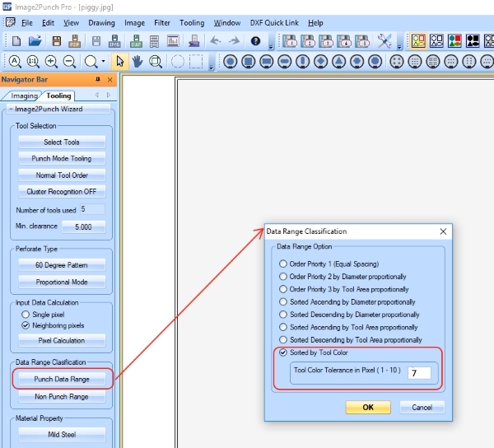The width and height of the screenshot is (494, 448).
Task: Cancel the Data Range Classification dialog
Action: (422, 407)
